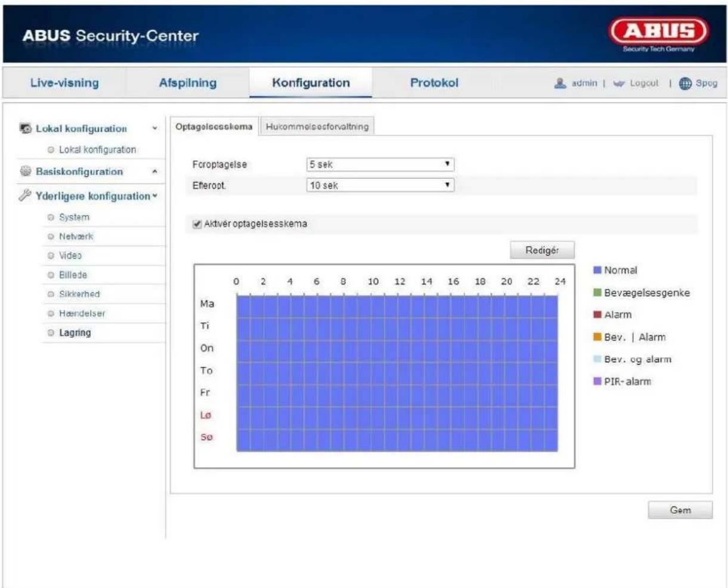
Task: Click the Bev. | Alarm orange swatch
Action: (x=597, y=337)
